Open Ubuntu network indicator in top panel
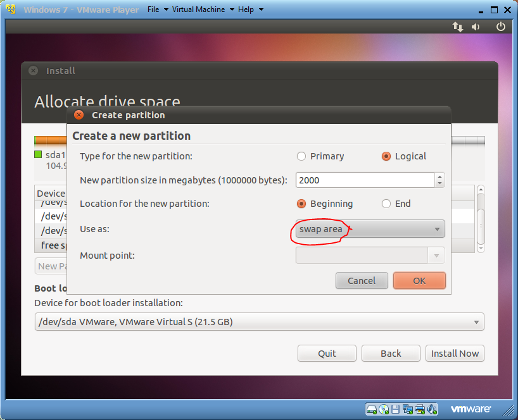This screenshot has height=420, width=518. (458, 27)
